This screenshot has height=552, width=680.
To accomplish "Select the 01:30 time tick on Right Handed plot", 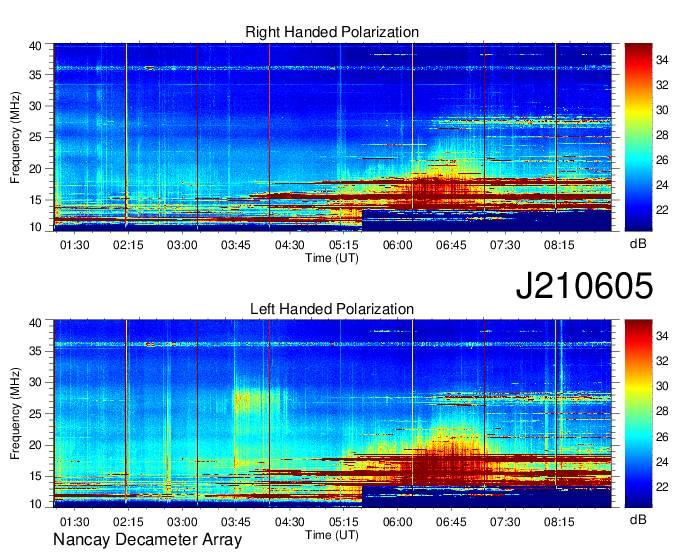I will point(75,245).
